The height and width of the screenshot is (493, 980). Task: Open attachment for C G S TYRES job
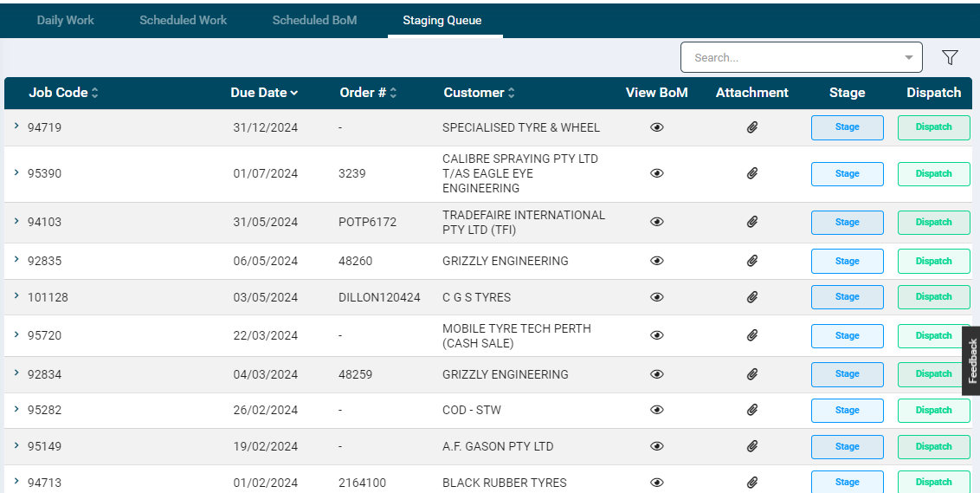click(x=752, y=297)
